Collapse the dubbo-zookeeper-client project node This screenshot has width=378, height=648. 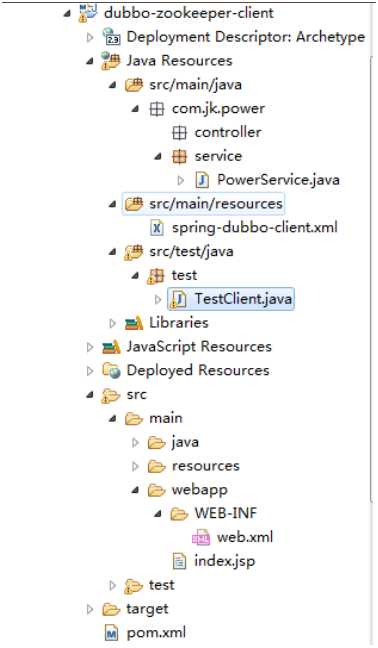tap(67, 14)
